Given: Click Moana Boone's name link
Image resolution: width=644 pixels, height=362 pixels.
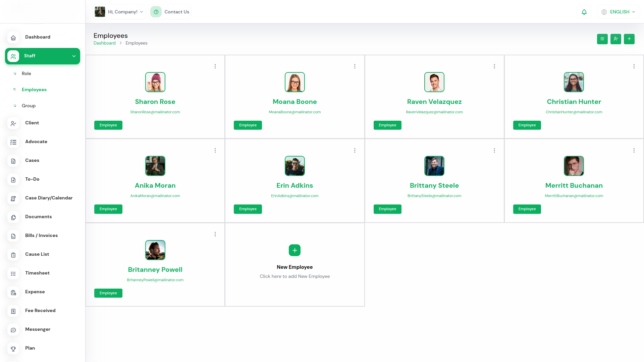Looking at the screenshot, I should click(x=294, y=102).
